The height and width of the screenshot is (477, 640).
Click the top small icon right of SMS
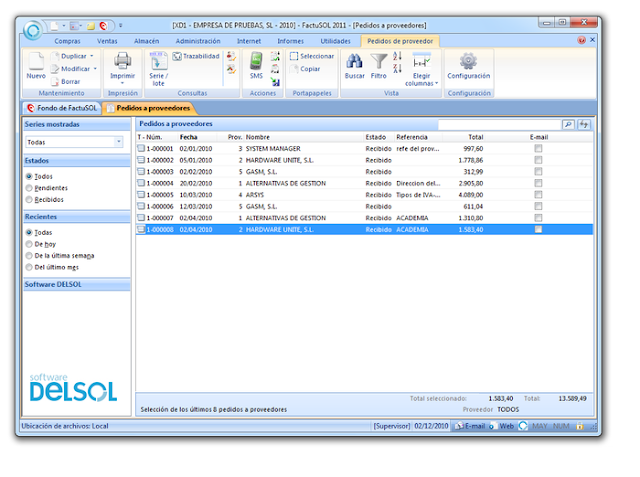click(275, 56)
